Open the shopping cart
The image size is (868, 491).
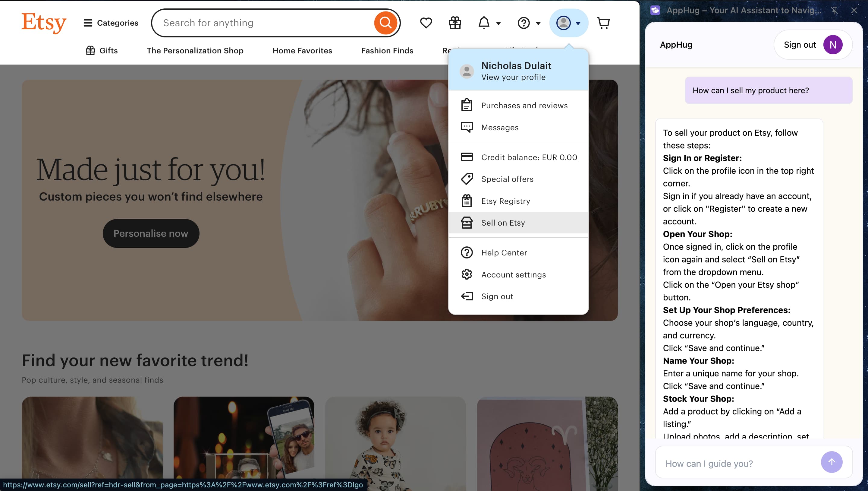pyautogui.click(x=603, y=23)
